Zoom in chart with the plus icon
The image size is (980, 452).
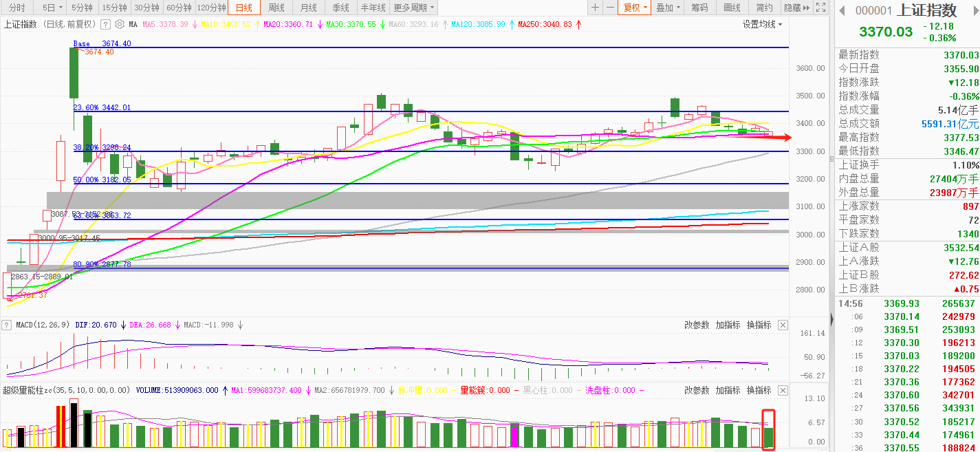(595, 8)
